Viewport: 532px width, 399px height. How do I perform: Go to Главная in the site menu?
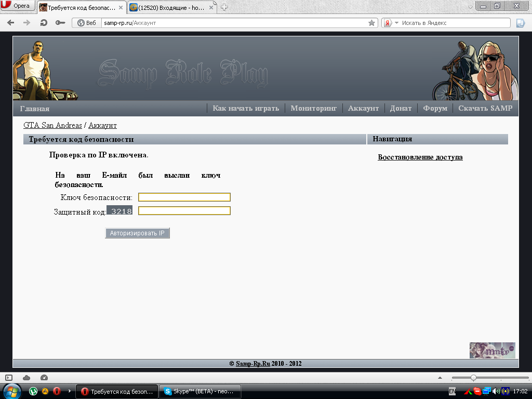(35, 109)
